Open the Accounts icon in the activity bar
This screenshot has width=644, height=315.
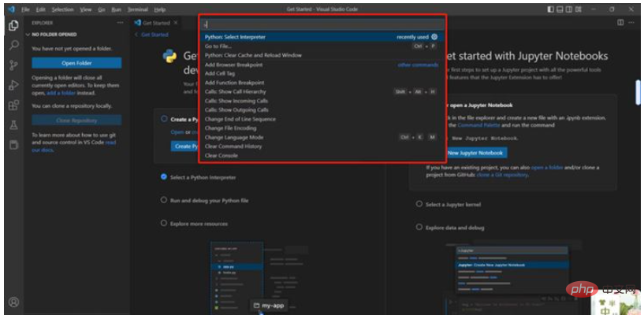(13, 302)
